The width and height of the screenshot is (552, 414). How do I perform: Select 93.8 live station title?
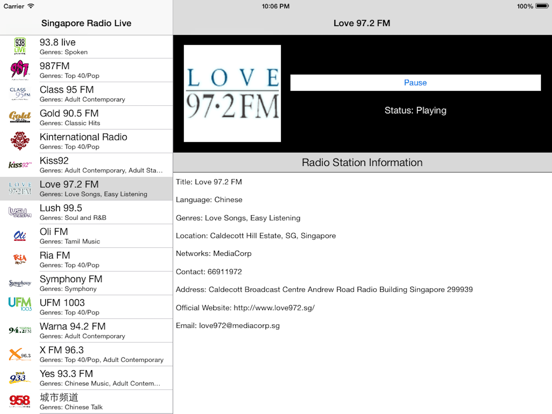tap(57, 42)
